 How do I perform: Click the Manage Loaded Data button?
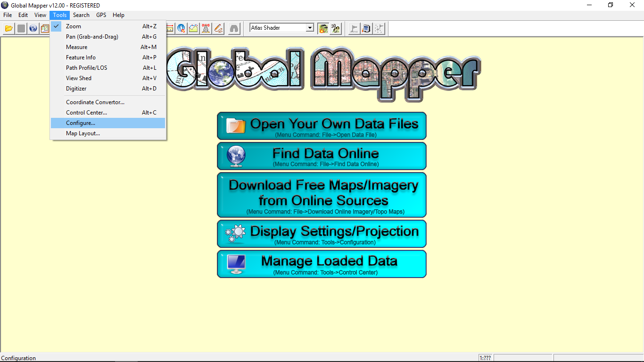coord(322,264)
